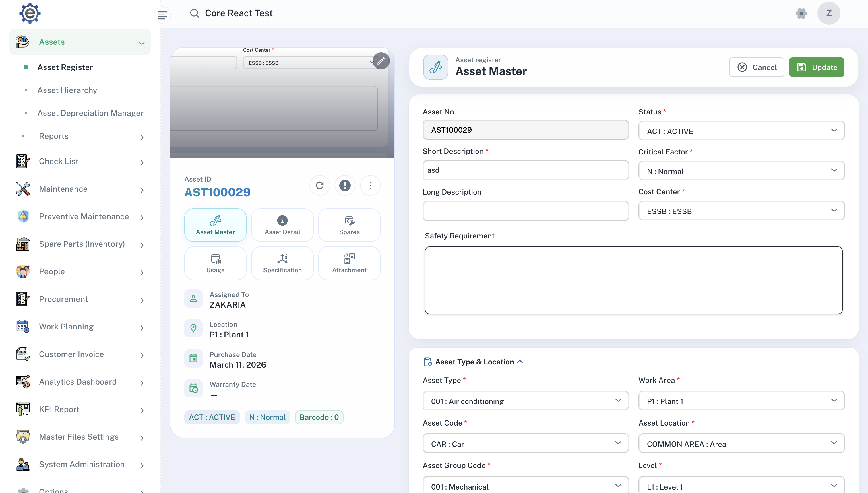
Task: Open the three-dot more options menu
Action: pos(370,185)
